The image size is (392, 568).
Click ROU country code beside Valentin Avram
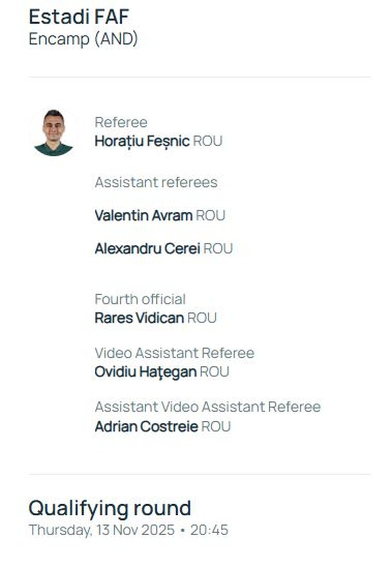coord(210,215)
